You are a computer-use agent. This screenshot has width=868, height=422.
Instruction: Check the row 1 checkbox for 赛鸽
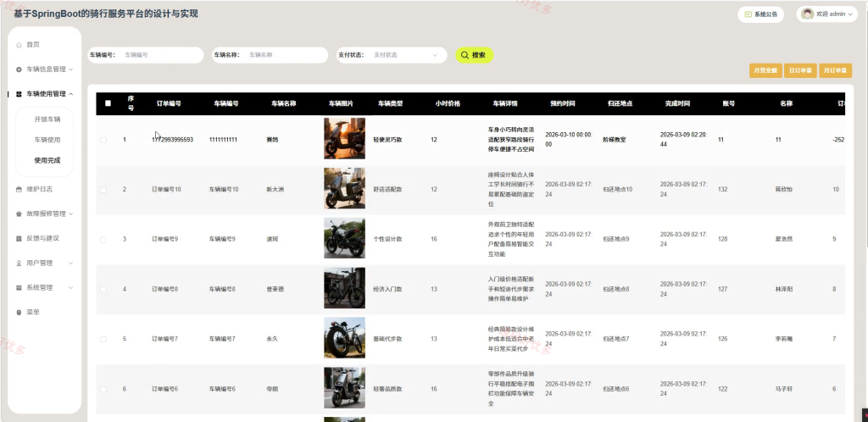coord(103,140)
